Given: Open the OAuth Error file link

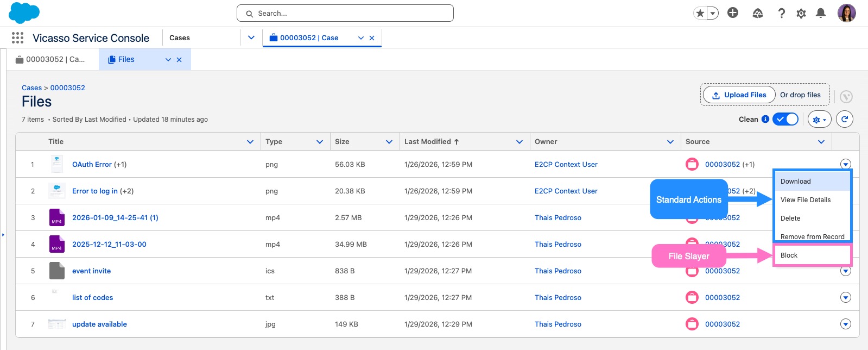Looking at the screenshot, I should pyautogui.click(x=92, y=164).
